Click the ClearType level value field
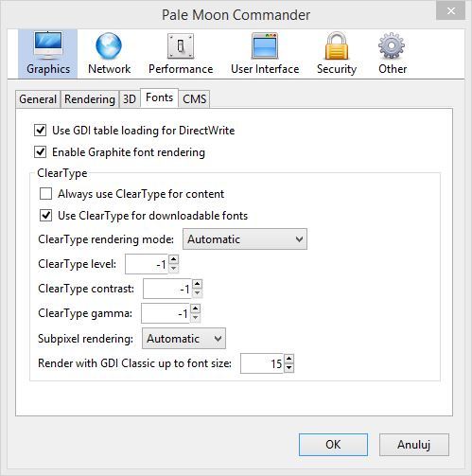The height and width of the screenshot is (476, 472). pyautogui.click(x=147, y=264)
